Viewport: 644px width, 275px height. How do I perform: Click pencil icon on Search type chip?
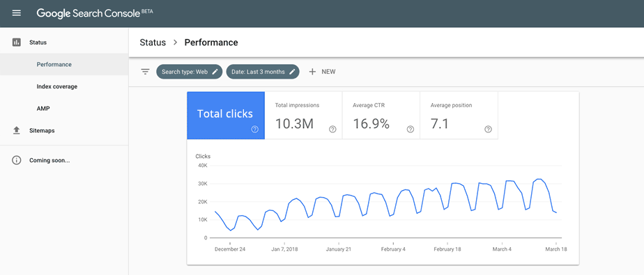(215, 72)
